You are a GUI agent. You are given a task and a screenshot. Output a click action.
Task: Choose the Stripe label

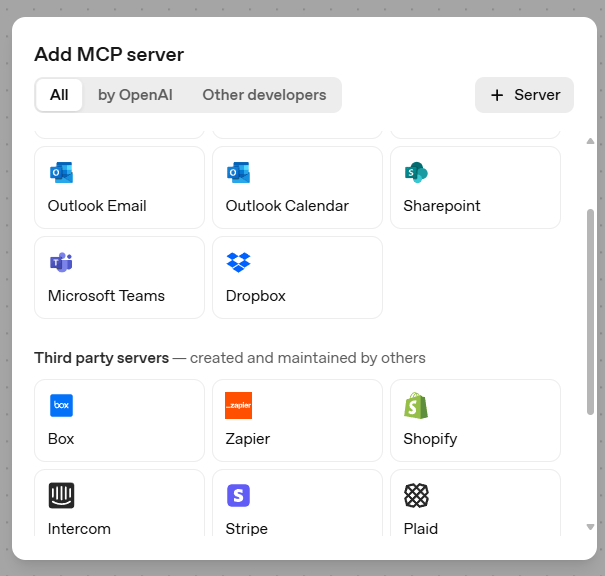click(x=247, y=529)
